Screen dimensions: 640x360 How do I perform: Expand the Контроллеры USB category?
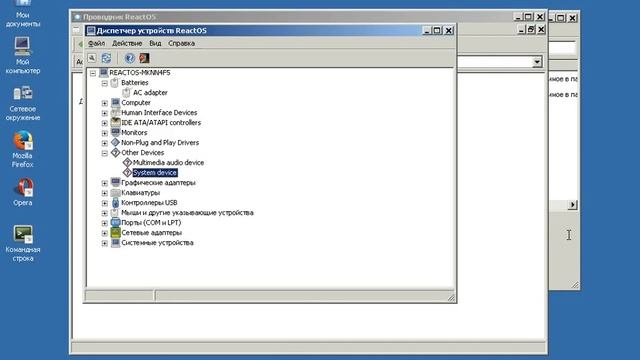pos(104,203)
